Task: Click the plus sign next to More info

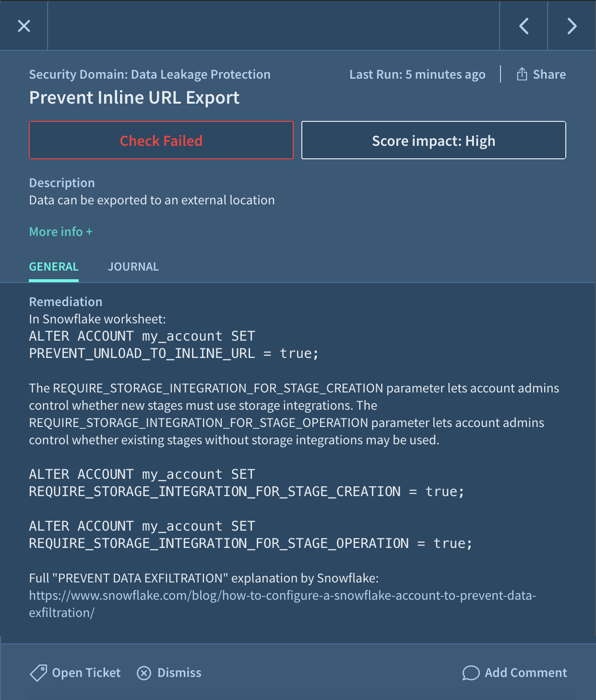Action: [x=89, y=232]
